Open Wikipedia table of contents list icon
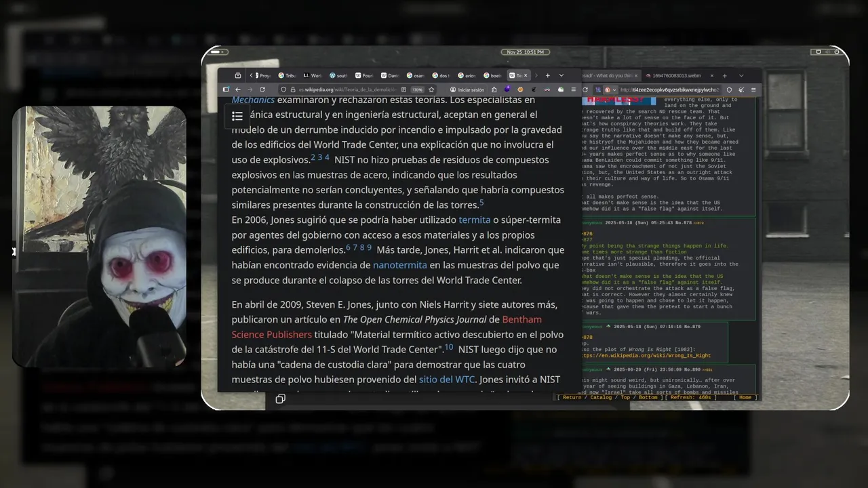 (237, 117)
